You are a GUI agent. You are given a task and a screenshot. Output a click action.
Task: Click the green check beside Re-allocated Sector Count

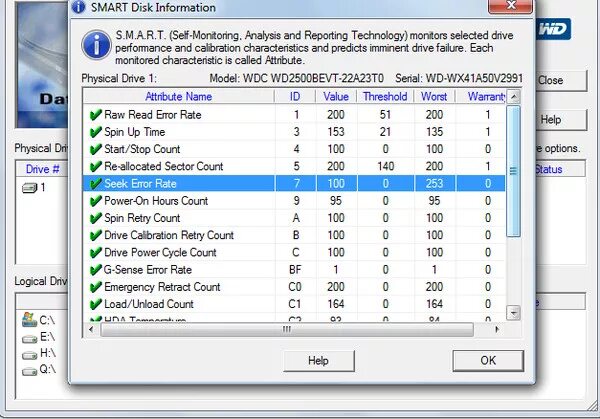pyautogui.click(x=95, y=166)
